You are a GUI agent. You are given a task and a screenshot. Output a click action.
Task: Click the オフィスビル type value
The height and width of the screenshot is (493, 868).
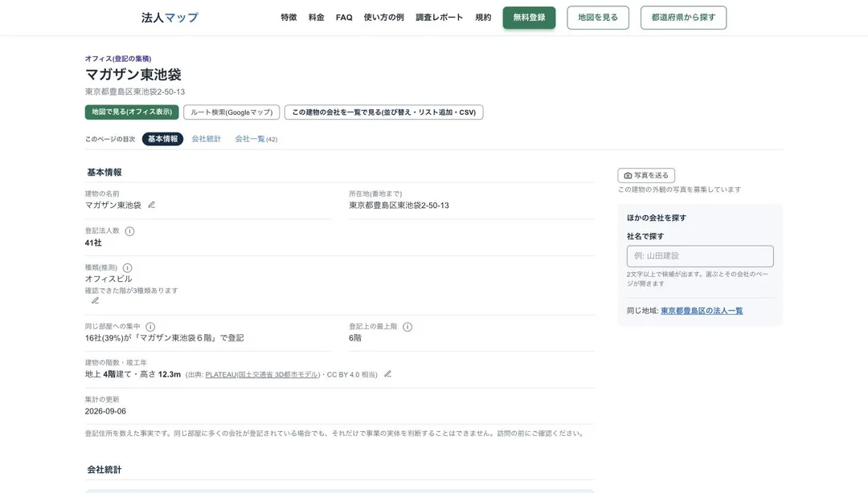coord(108,279)
